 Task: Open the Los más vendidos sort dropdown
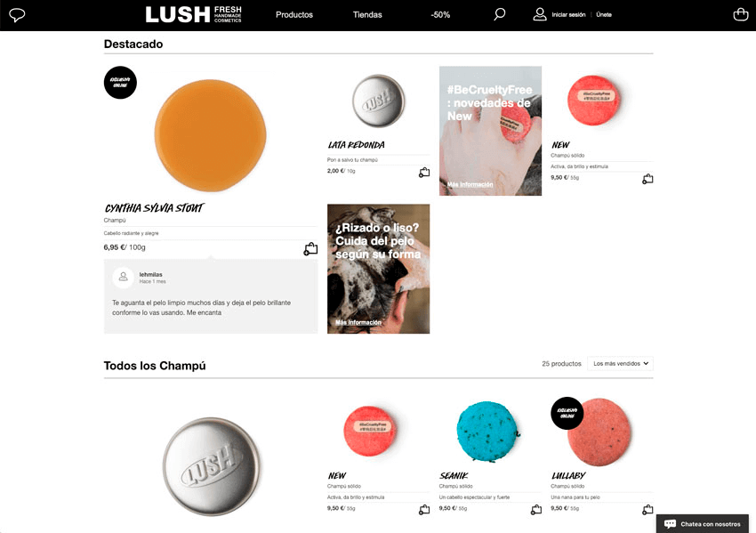620,363
